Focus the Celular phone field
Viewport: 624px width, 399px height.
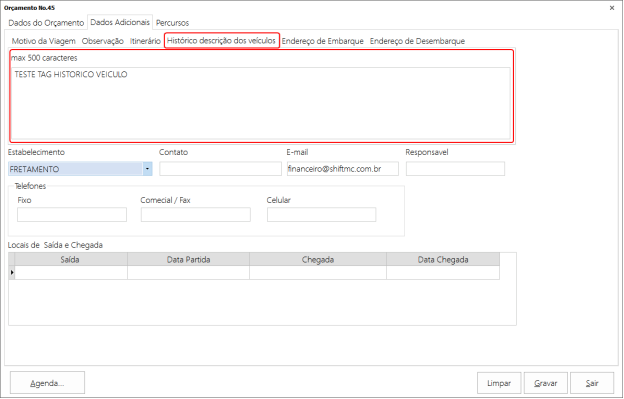pos(322,214)
